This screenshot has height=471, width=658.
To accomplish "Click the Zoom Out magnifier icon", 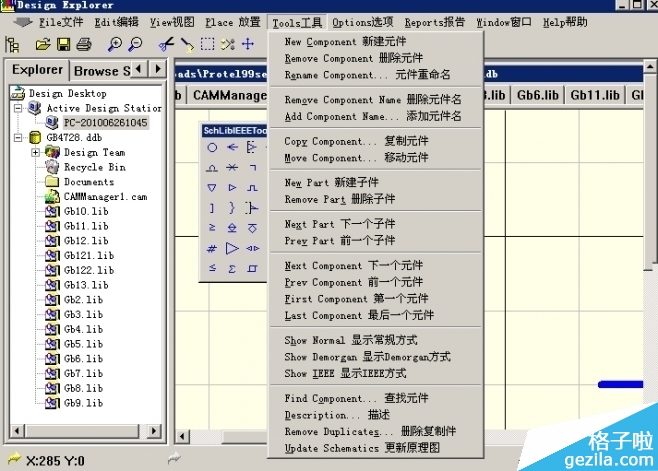I will click(x=135, y=44).
